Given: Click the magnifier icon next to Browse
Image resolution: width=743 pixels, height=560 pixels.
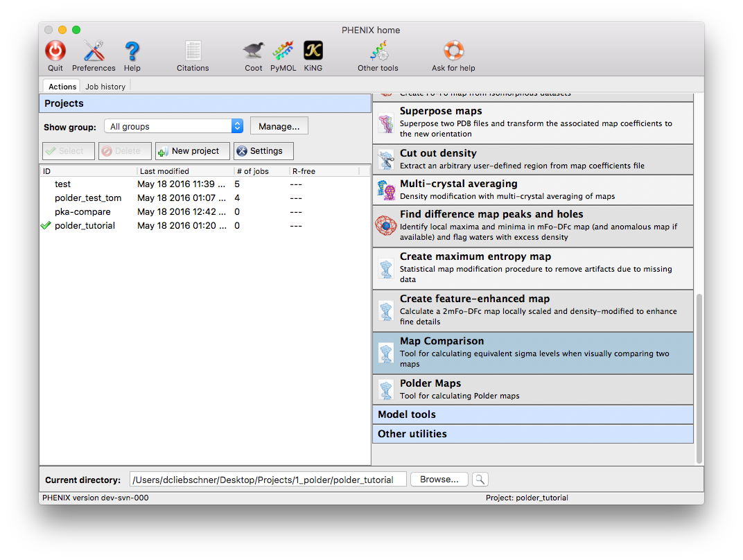Looking at the screenshot, I should pyautogui.click(x=480, y=480).
